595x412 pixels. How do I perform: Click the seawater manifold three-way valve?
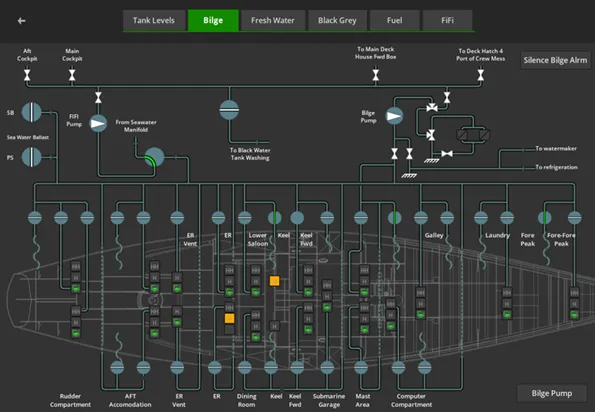click(x=154, y=157)
